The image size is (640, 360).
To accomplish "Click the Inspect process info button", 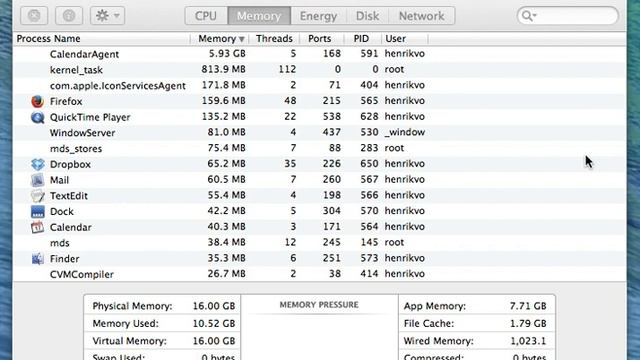I will point(69,16).
